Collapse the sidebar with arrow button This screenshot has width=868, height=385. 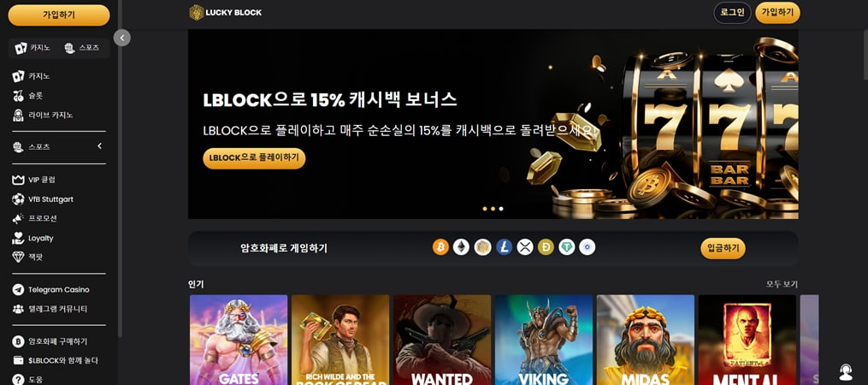tap(121, 38)
